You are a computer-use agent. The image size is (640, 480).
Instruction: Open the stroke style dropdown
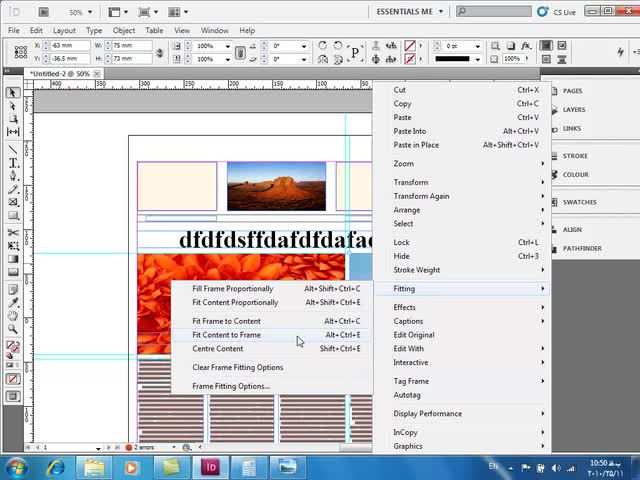(478, 59)
